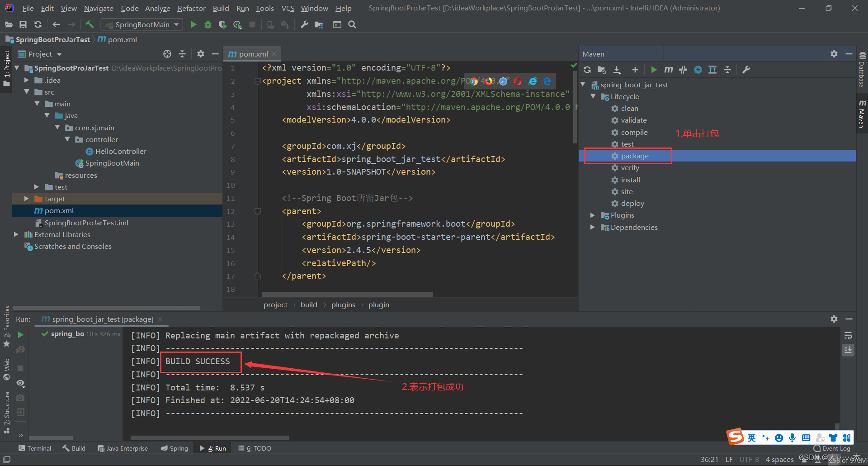This screenshot has width=868, height=466.
Task: Click Run with Coverage icon
Action: coord(222,24)
